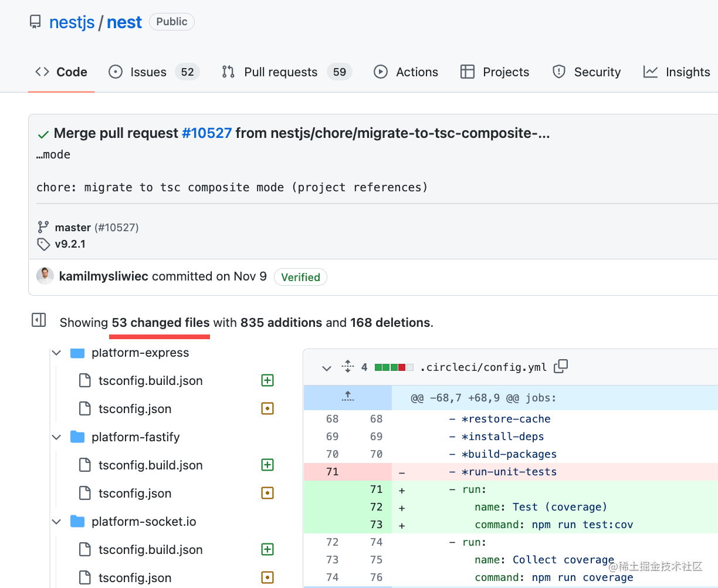Open pull request #10527 link

coord(207,133)
